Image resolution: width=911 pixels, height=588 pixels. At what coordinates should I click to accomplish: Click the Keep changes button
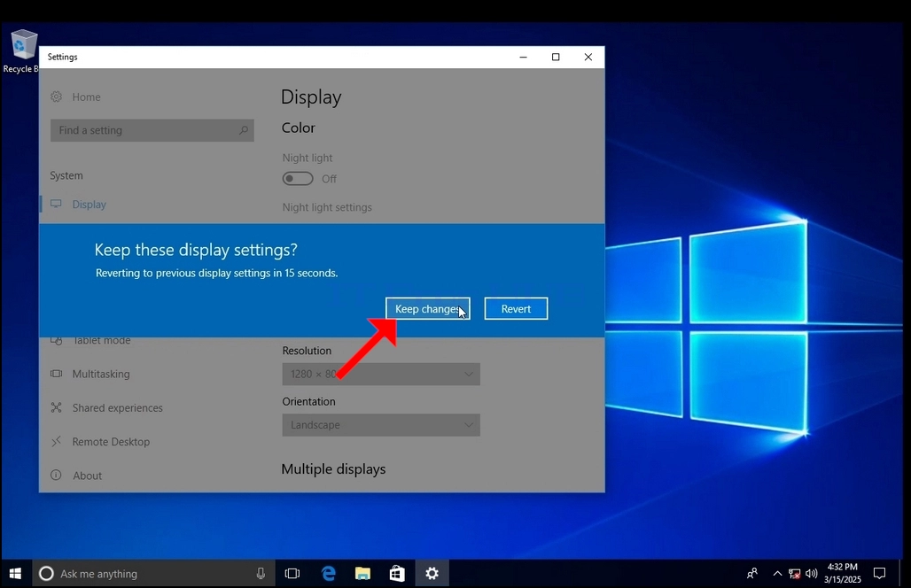(x=428, y=309)
